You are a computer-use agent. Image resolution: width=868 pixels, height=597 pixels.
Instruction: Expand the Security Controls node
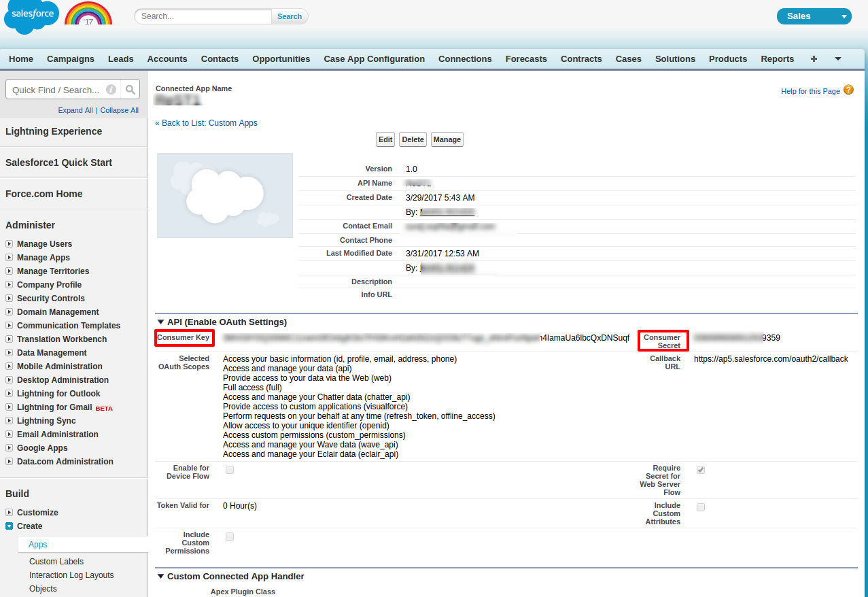tap(9, 298)
